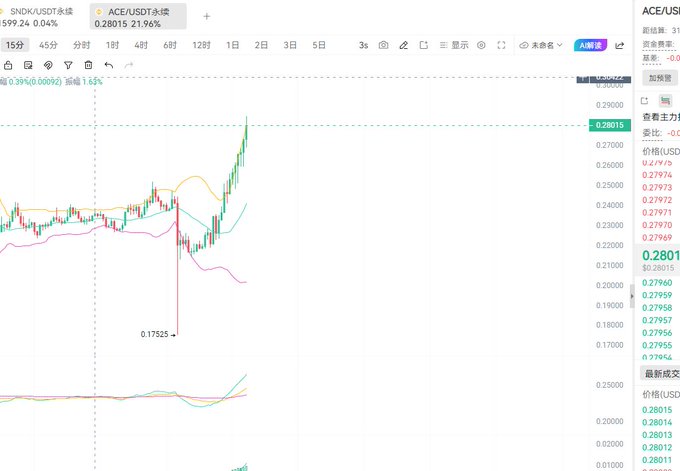Switch to 分时 timeframe
Viewport: 680px width, 471px height.
click(82, 45)
